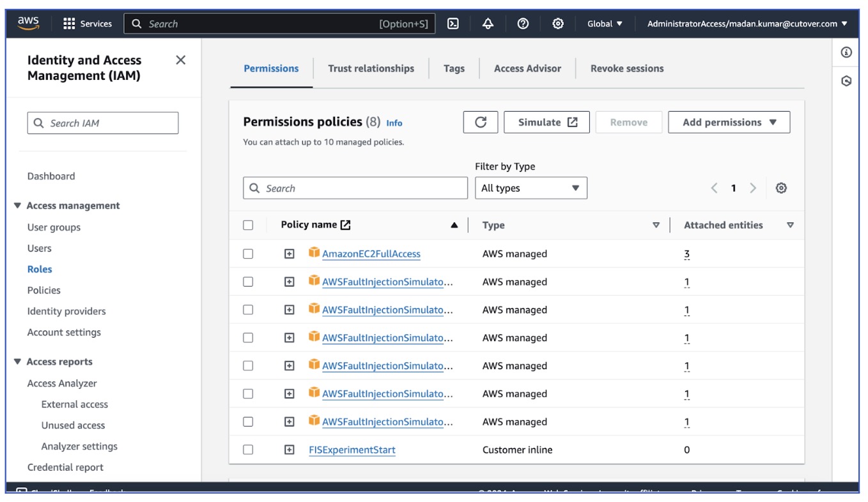Go to the next page of policies

753,188
